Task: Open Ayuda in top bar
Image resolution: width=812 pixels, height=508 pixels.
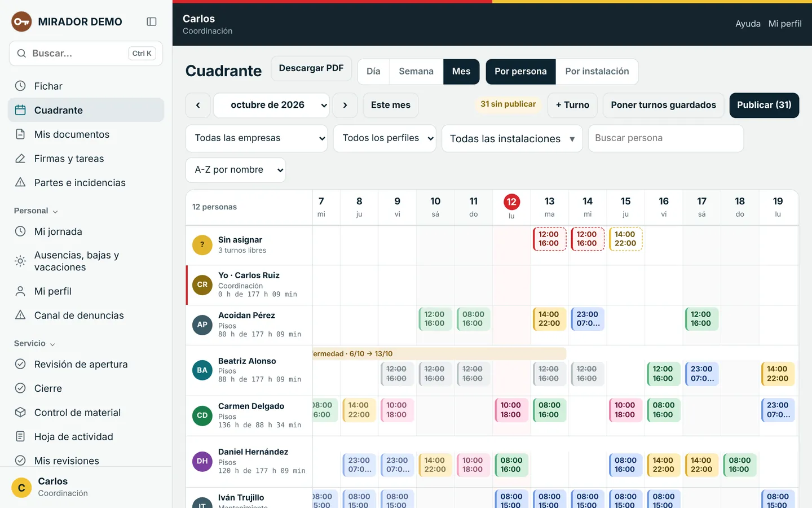Action: tap(748, 24)
